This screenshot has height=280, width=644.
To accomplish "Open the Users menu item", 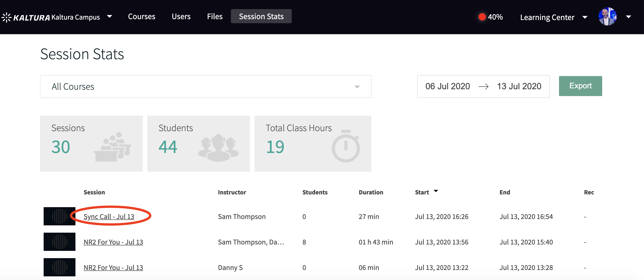I will pos(181,17).
